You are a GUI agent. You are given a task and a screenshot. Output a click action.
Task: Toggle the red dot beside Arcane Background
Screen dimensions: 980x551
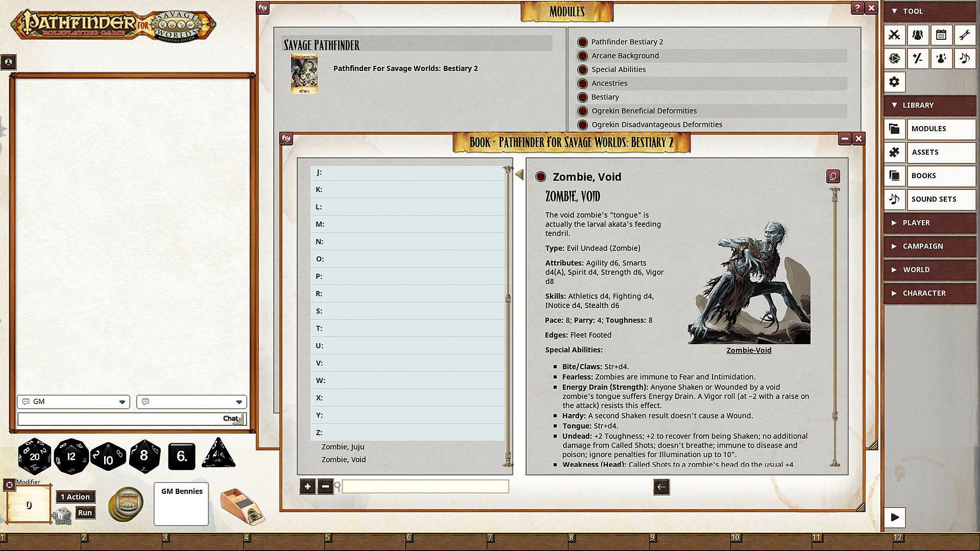582,56
